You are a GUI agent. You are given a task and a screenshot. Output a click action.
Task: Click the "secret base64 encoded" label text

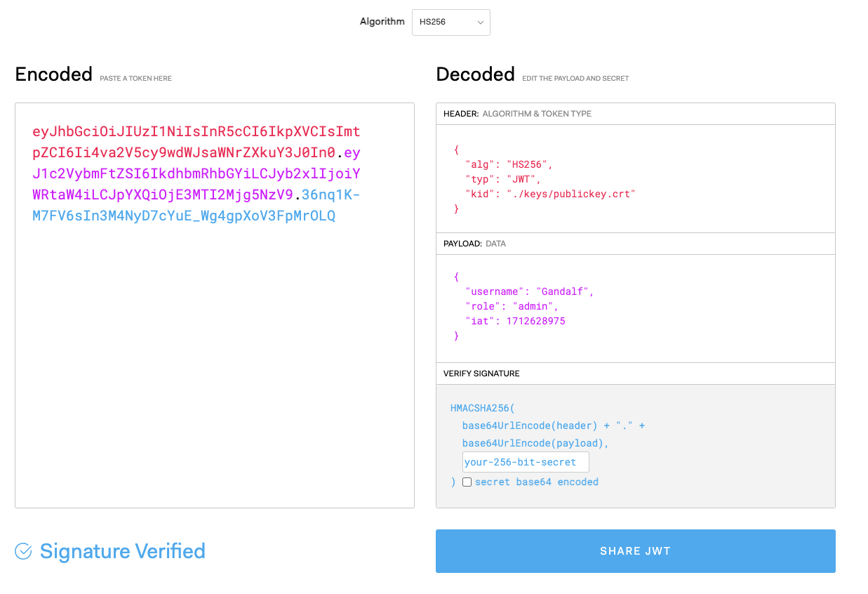tap(536, 482)
